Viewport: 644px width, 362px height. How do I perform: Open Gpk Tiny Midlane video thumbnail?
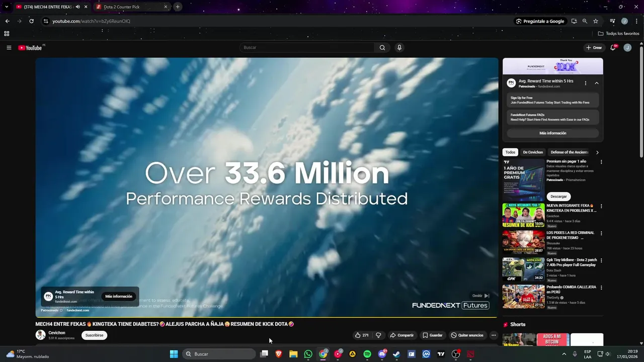523,270
